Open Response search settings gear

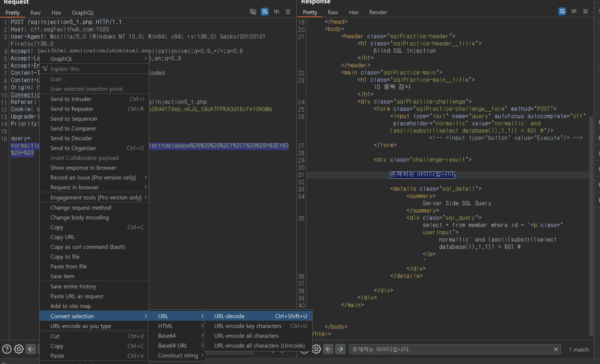[x=316, y=349]
